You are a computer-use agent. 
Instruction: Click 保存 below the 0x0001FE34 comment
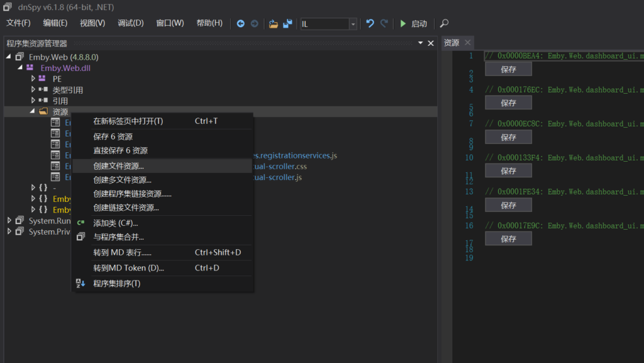tap(508, 205)
